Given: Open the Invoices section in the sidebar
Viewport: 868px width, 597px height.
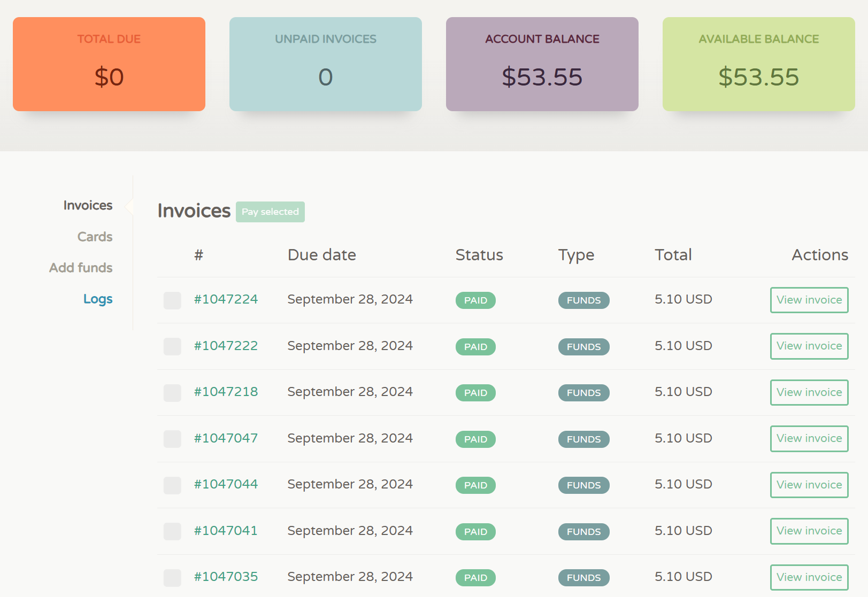Looking at the screenshot, I should [x=88, y=205].
